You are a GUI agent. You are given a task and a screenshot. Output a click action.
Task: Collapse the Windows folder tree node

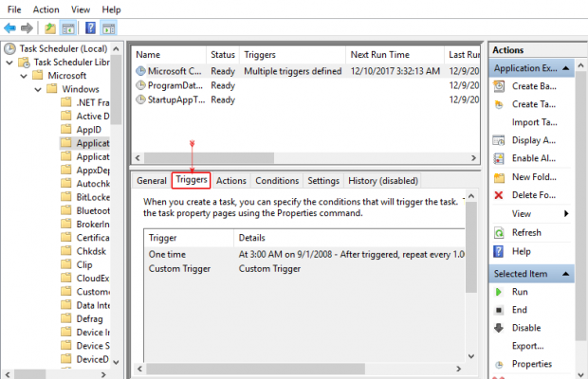point(39,89)
